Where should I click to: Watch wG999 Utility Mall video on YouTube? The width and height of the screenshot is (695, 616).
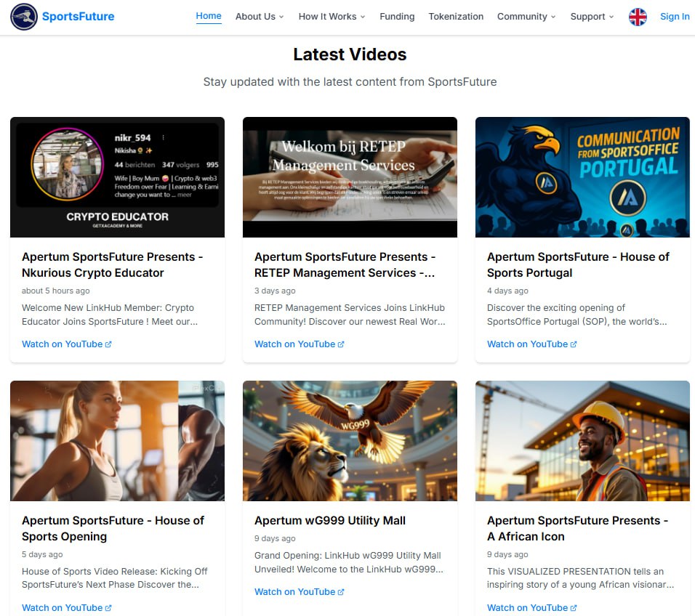point(299,592)
